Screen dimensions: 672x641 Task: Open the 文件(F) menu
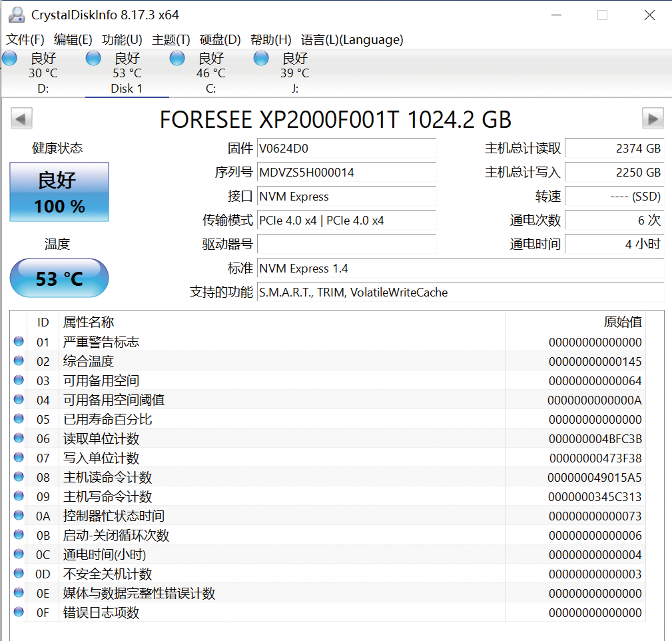click(25, 40)
